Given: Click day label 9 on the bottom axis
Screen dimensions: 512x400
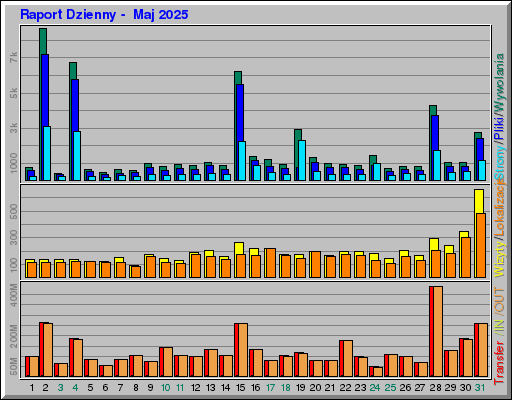Looking at the screenshot, I should pyautogui.click(x=150, y=388).
